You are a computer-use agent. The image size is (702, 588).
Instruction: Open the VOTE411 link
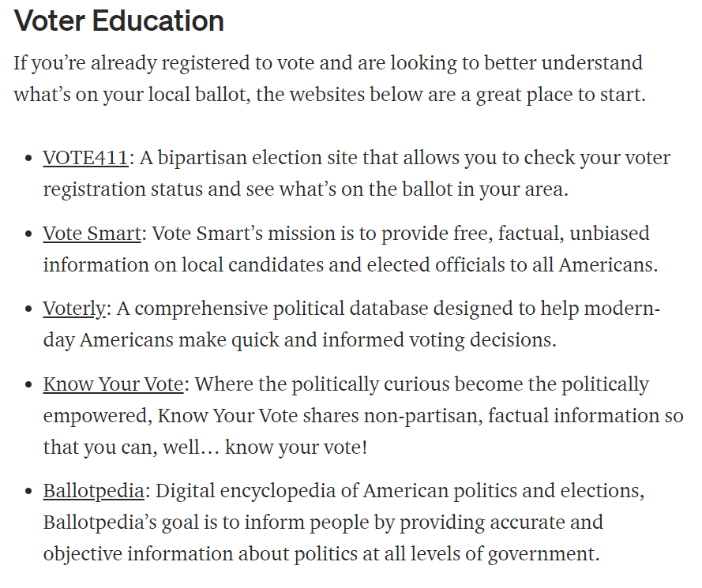(85, 158)
